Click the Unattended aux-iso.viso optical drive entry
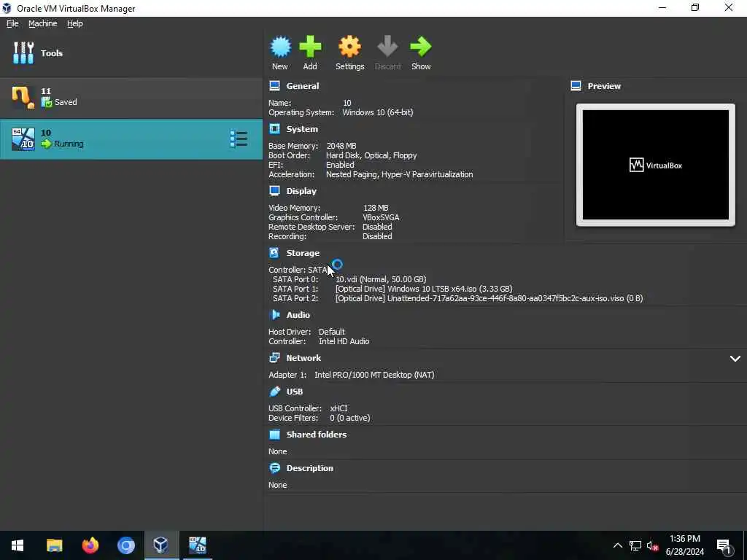The image size is (747, 560). pyautogui.click(x=489, y=298)
